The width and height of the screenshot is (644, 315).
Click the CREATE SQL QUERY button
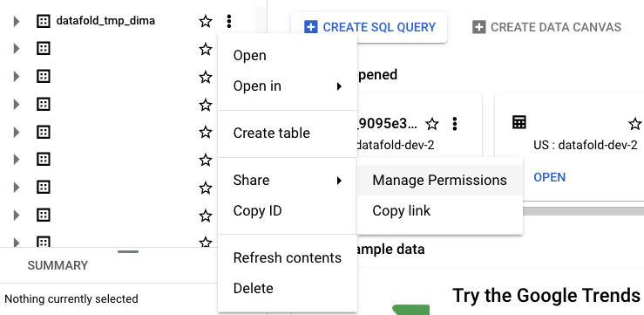[369, 27]
